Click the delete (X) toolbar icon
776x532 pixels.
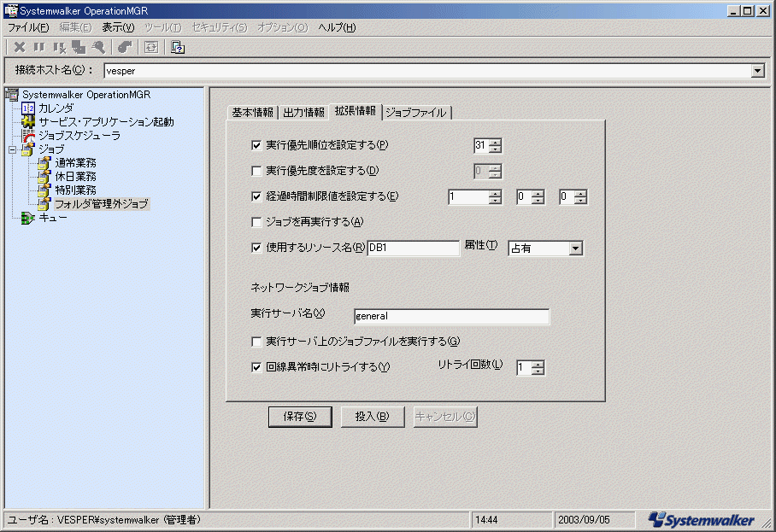point(20,47)
